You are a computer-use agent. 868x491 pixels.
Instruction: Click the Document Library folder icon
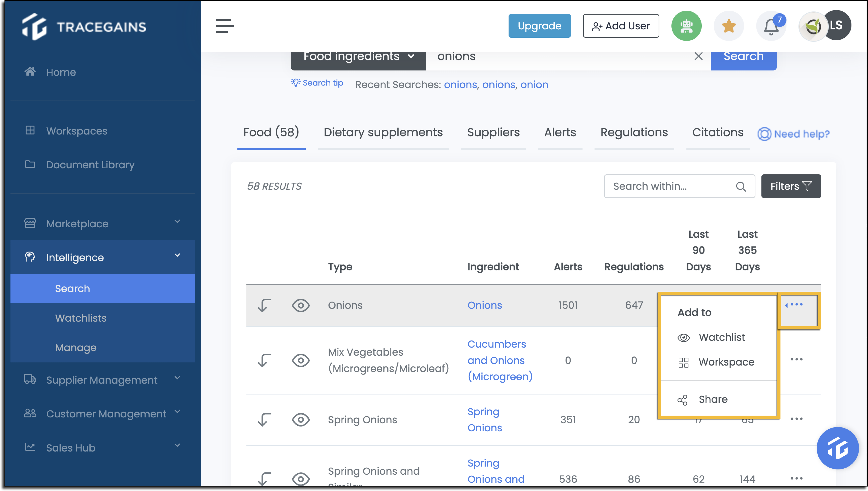point(30,164)
